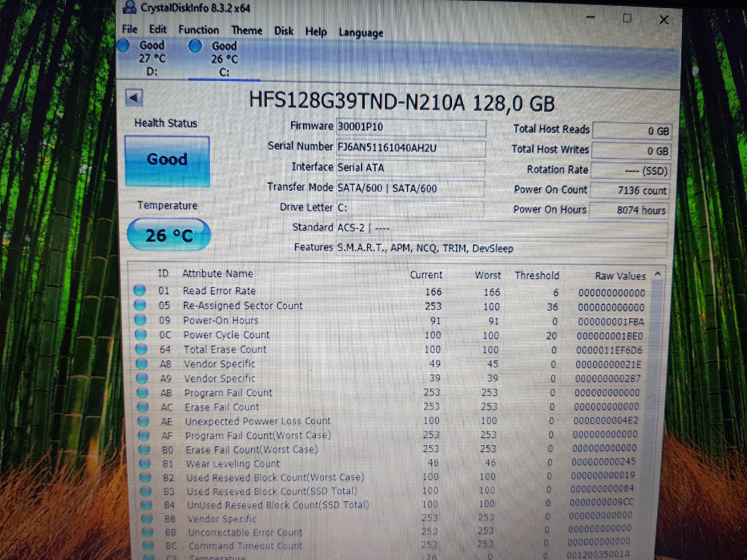Click the Total Host Writes value
This screenshot has height=560, width=747.
[x=632, y=151]
